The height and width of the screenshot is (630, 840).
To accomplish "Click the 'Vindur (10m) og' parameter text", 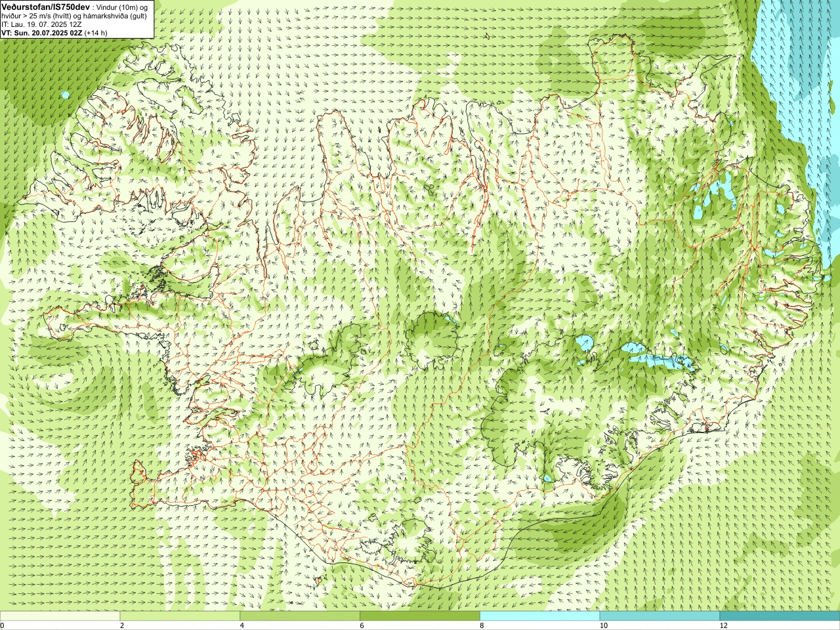I will coord(123,7).
